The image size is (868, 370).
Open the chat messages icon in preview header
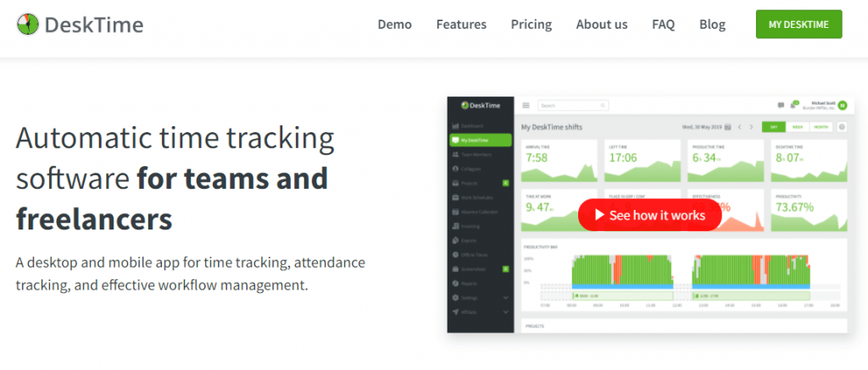click(x=781, y=105)
